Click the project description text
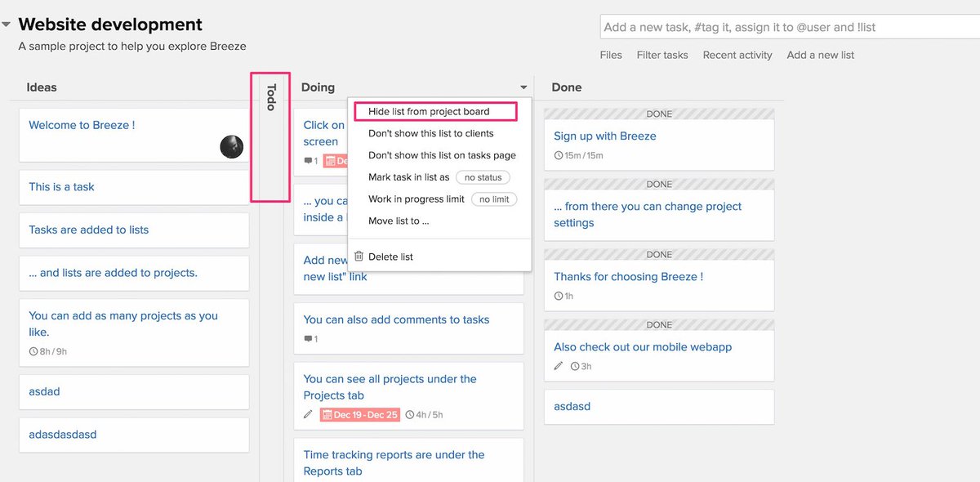This screenshot has height=482, width=980. click(x=132, y=47)
